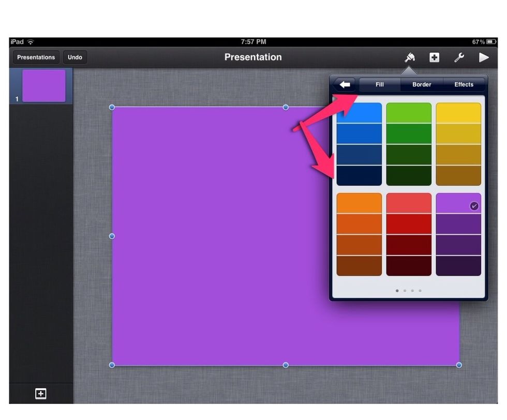Tap the back arrow in the popover

tap(344, 84)
